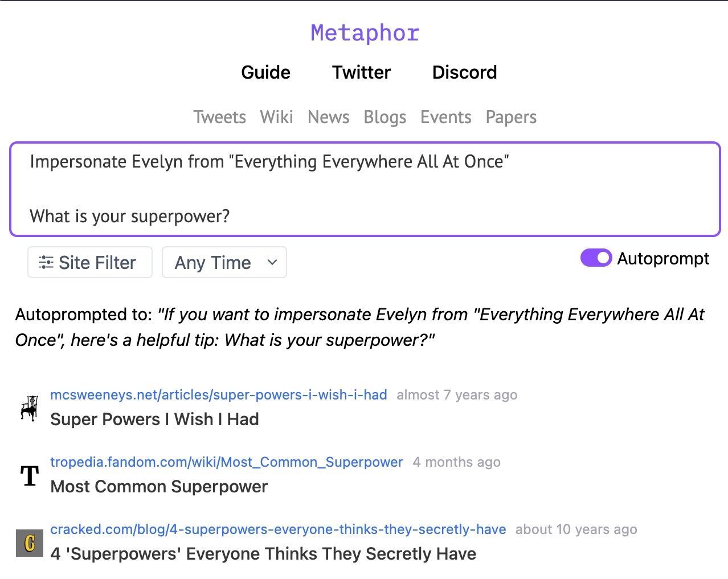The width and height of the screenshot is (728, 579).
Task: Focus the search query text box
Action: (365, 189)
